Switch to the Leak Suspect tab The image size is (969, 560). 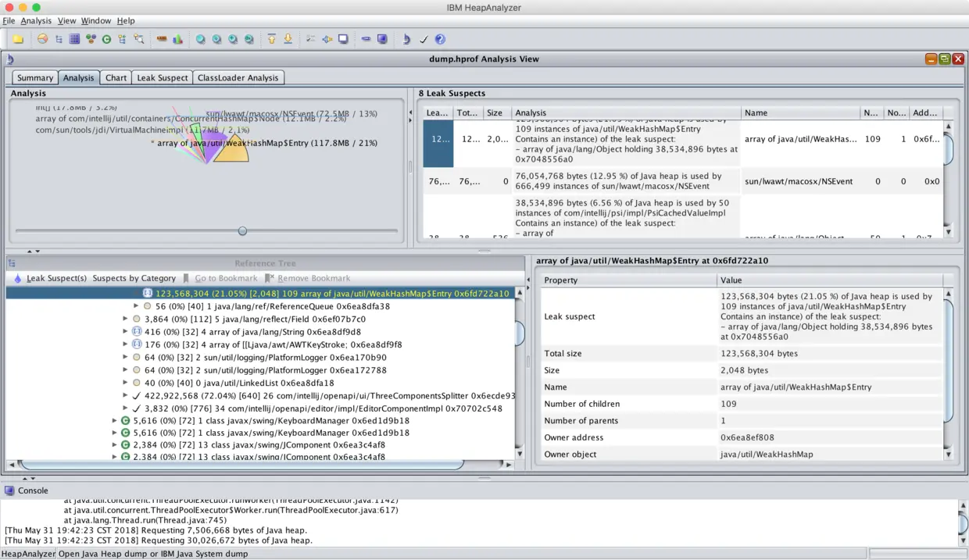coord(162,77)
